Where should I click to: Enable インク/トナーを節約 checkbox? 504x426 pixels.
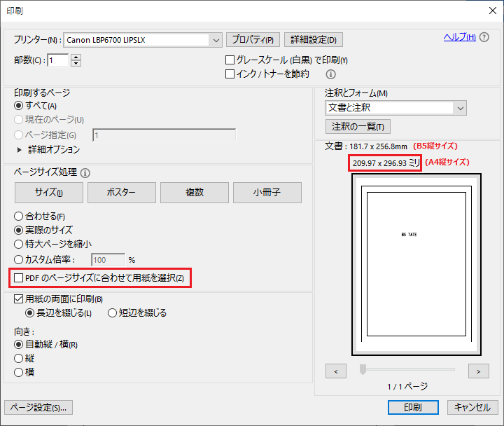(x=230, y=74)
